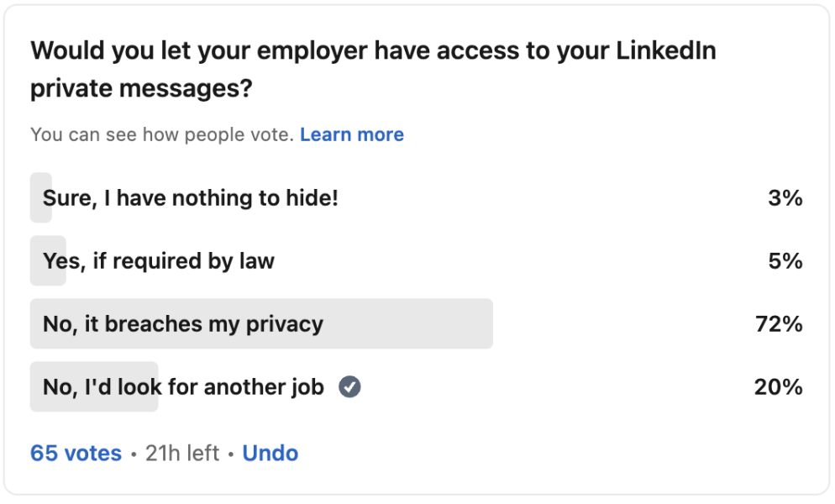Undo your poll vote

(x=270, y=454)
